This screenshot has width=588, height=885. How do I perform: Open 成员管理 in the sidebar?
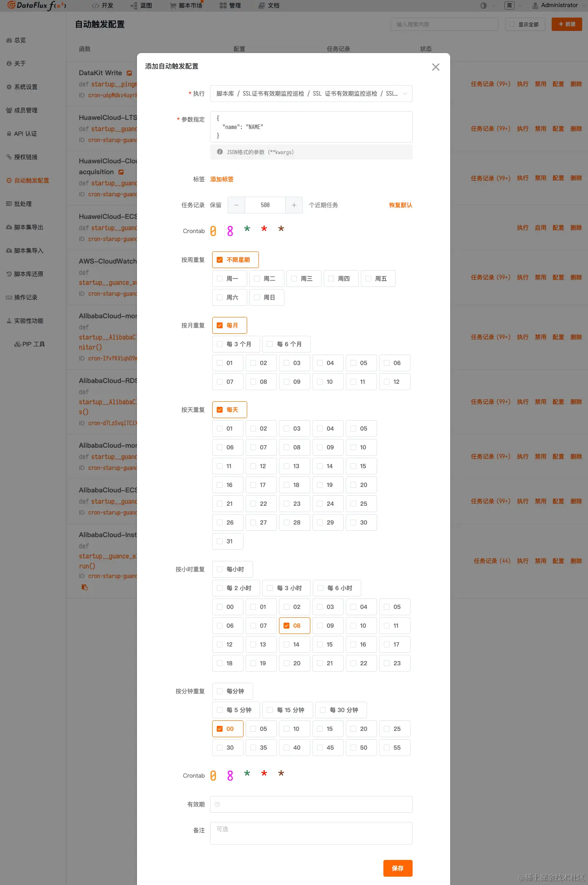tap(22, 110)
